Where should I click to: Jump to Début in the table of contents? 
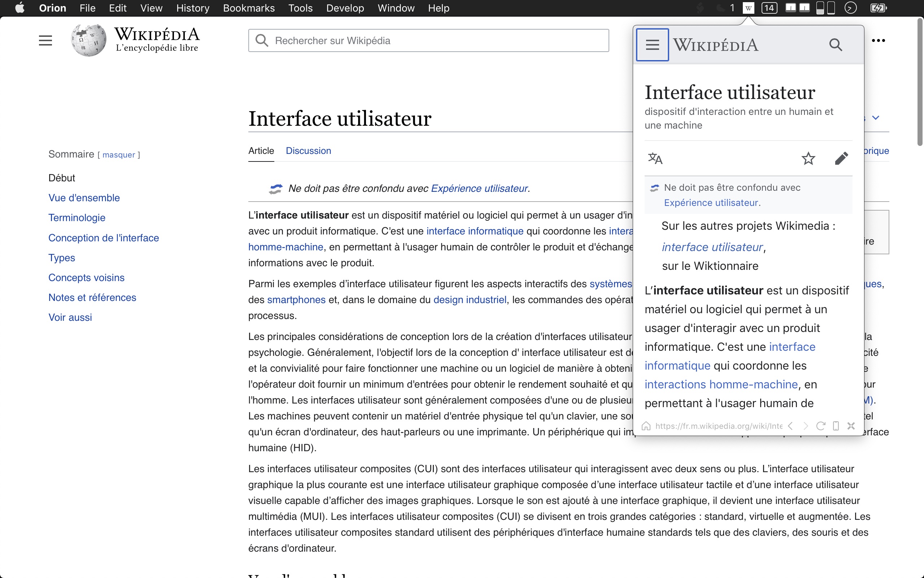(x=62, y=178)
